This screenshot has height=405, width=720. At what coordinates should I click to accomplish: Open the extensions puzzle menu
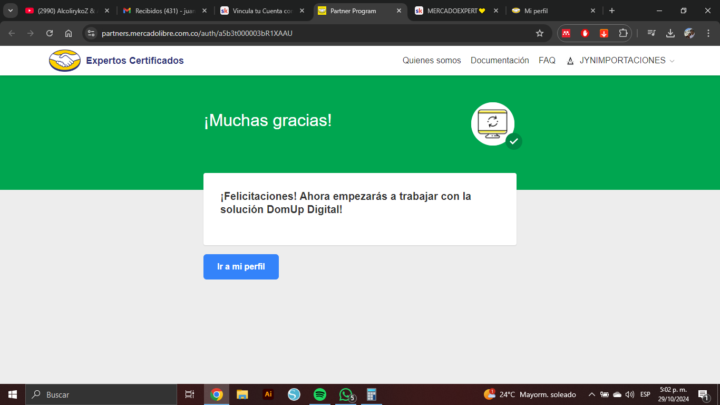click(x=623, y=33)
